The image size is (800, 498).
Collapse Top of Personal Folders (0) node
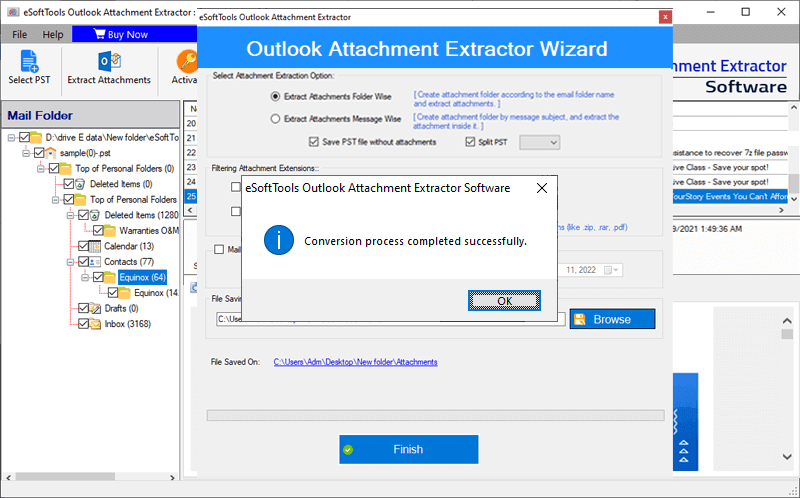(x=41, y=169)
